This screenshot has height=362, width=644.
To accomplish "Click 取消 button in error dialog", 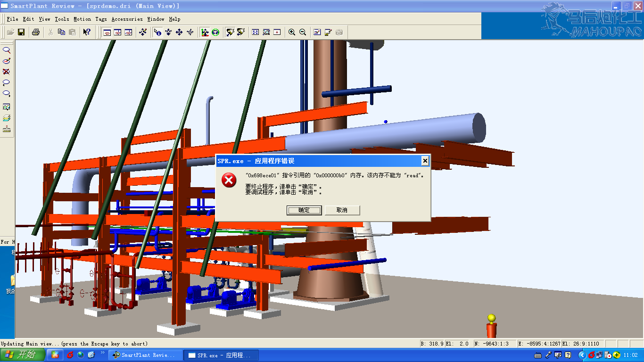I will (x=342, y=210).
